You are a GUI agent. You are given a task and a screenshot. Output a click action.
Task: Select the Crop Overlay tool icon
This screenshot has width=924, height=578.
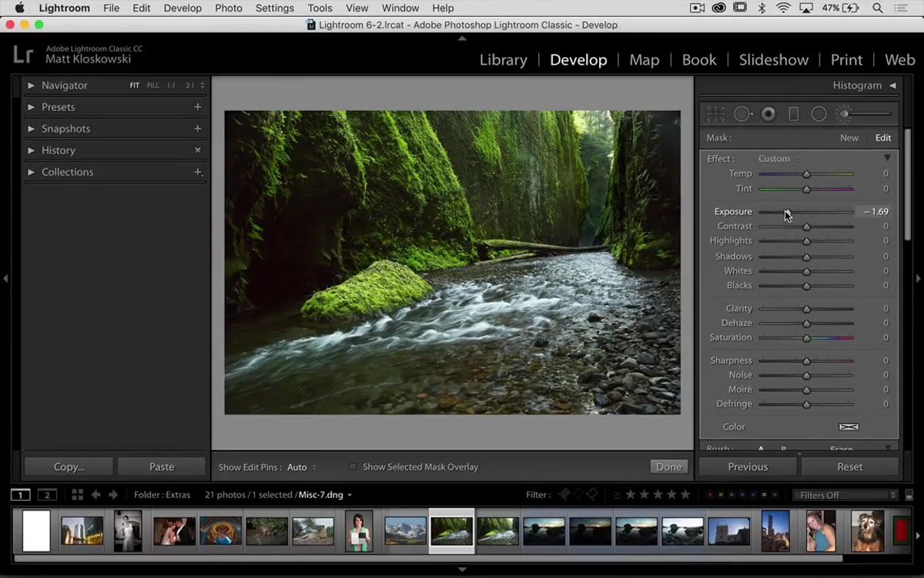[715, 114]
